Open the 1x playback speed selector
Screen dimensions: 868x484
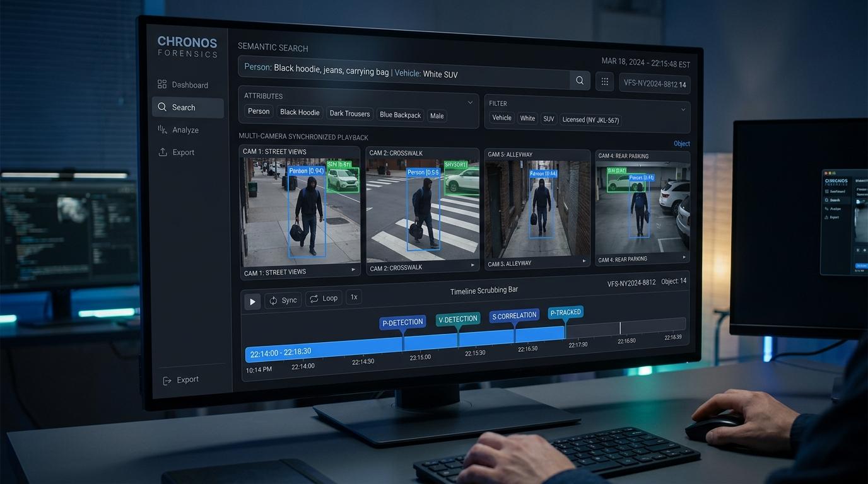click(x=354, y=297)
